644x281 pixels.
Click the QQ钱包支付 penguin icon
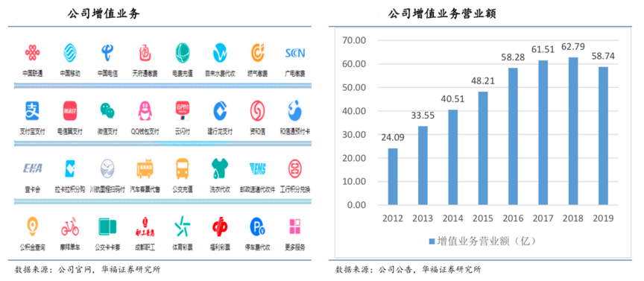coord(145,111)
